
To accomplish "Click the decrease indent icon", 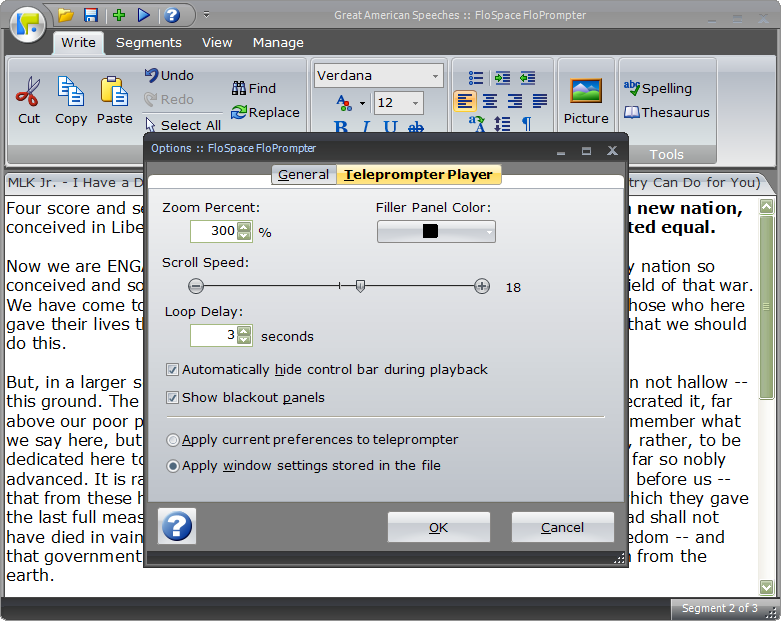I will pos(527,78).
